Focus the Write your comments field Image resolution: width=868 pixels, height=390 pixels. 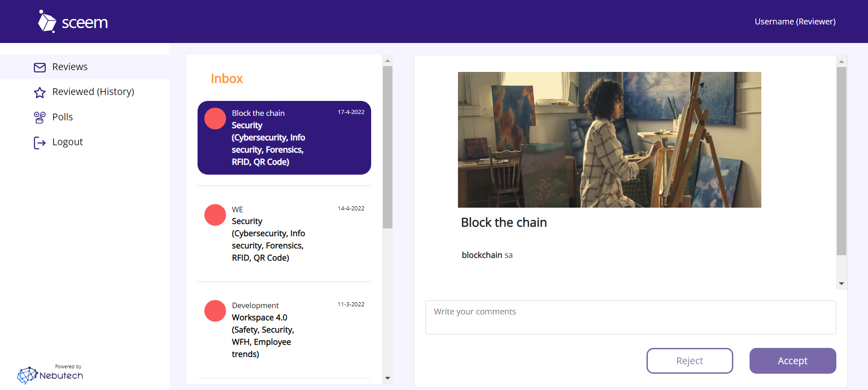pyautogui.click(x=630, y=317)
